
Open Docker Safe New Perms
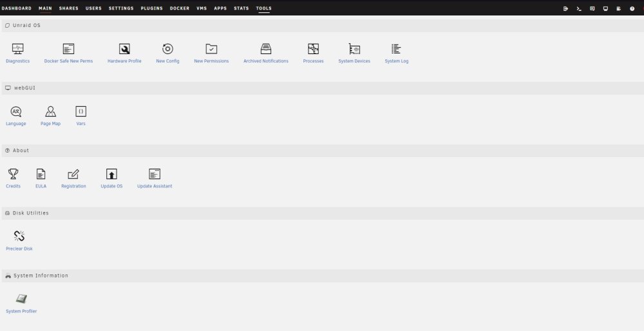[69, 53]
